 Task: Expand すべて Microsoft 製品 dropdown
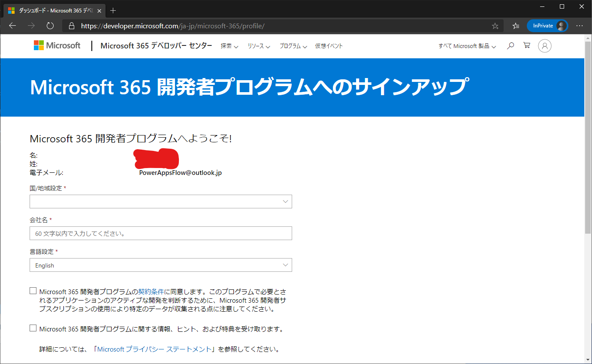pyautogui.click(x=467, y=46)
